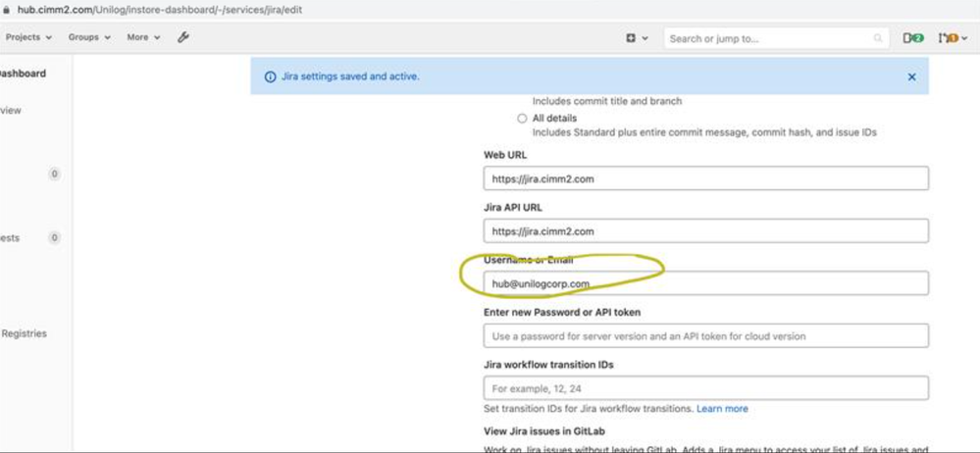The width and height of the screenshot is (980, 453).
Task: Click the plus create-new icon
Action: click(631, 38)
